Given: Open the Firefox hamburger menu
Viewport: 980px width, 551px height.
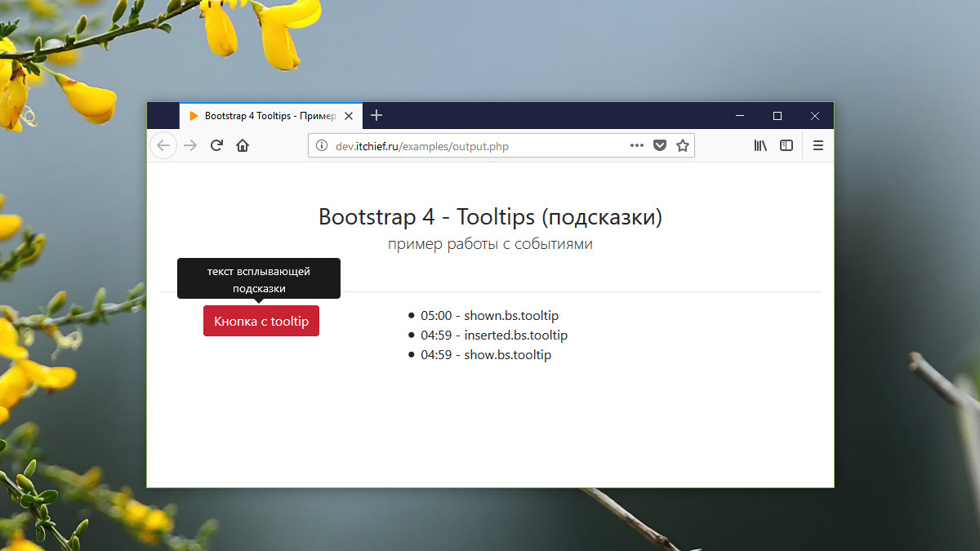Looking at the screenshot, I should pos(817,145).
